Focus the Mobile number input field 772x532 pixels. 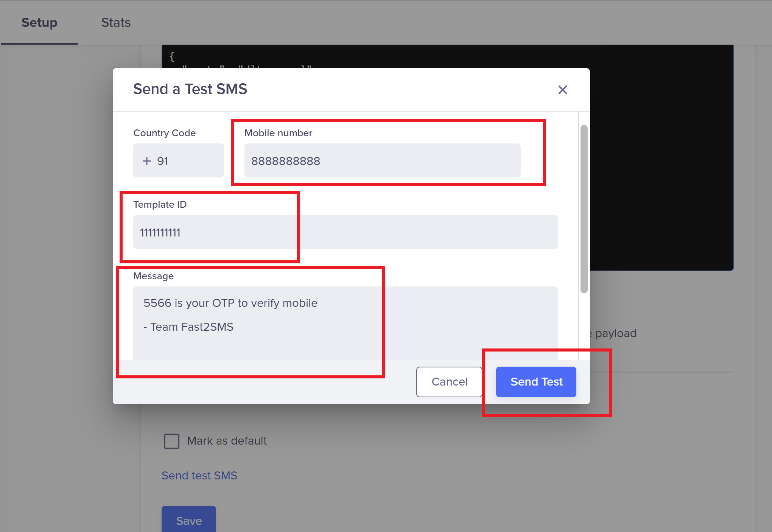pos(382,160)
